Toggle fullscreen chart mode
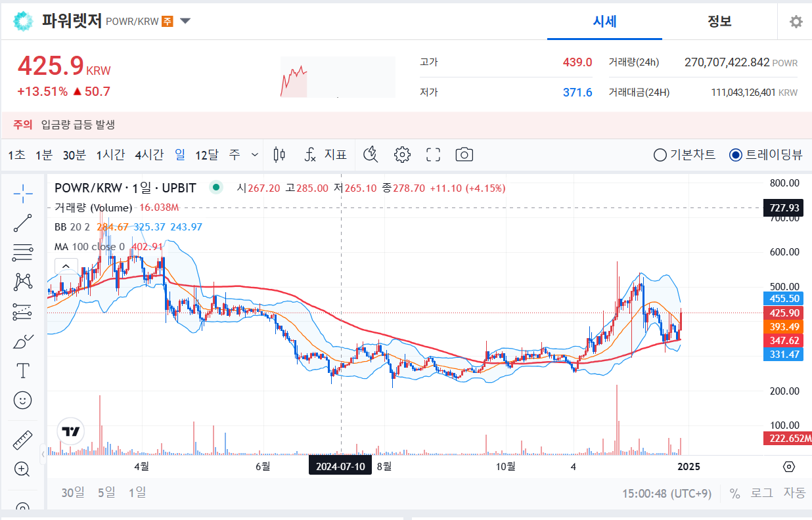This screenshot has width=812, height=520. 433,155
